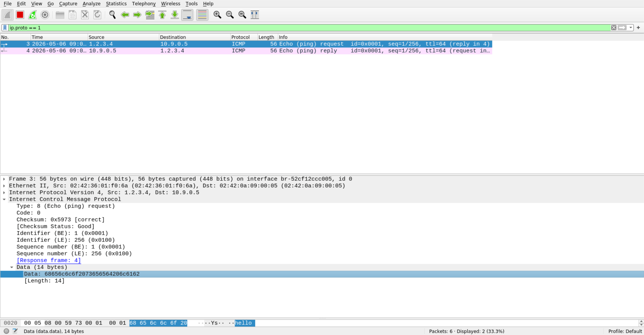
Task: Edit capture file properties status icon
Action: pyautogui.click(x=15, y=331)
